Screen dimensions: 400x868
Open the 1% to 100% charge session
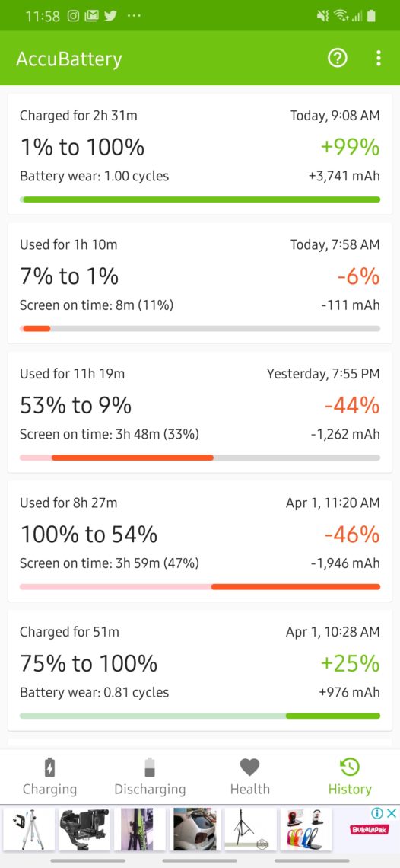[x=200, y=154]
